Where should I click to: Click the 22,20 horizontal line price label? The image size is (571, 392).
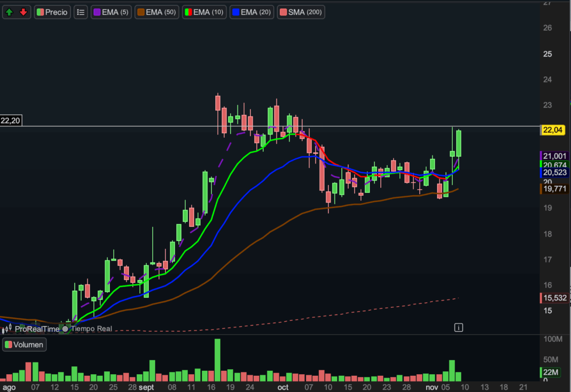(11, 120)
